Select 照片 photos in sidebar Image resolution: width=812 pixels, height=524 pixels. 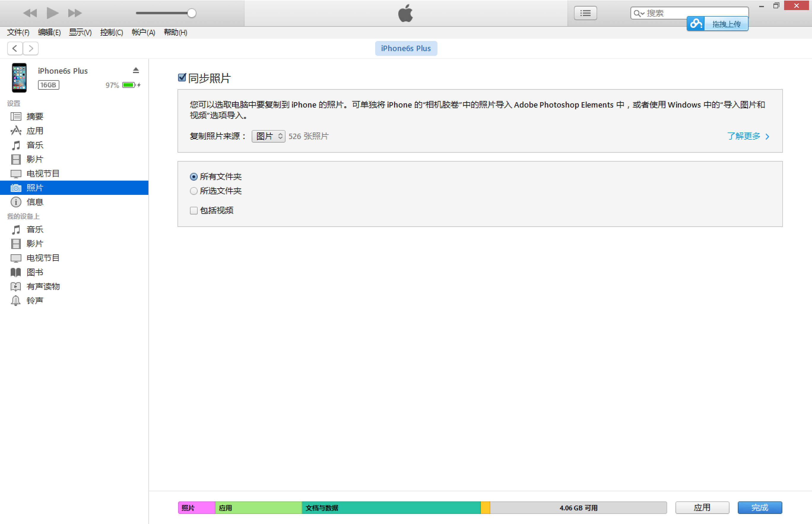pos(74,188)
